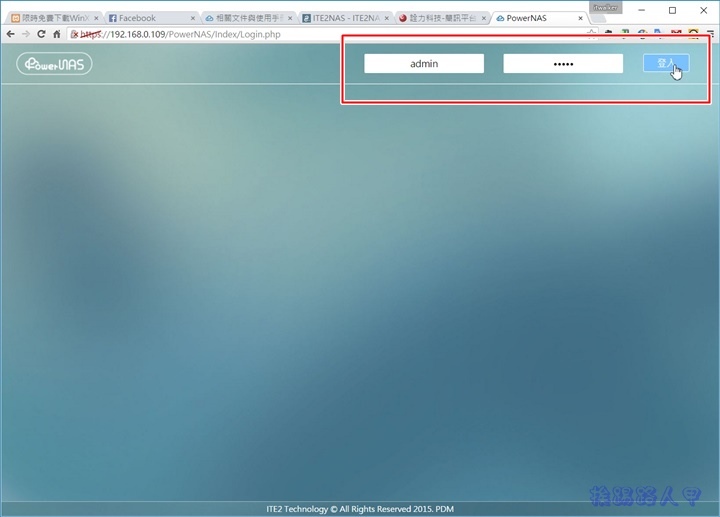
Task: Close the 限時免費下載WinX tab
Action: click(x=96, y=18)
